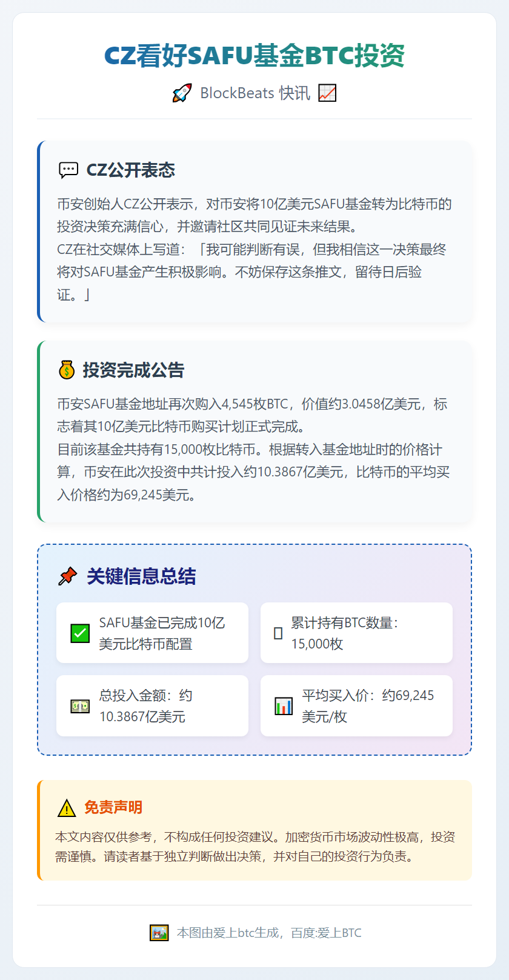This screenshot has width=509, height=980.
Task: Click the subtitle BlockBeats 快讯
Action: [255, 93]
